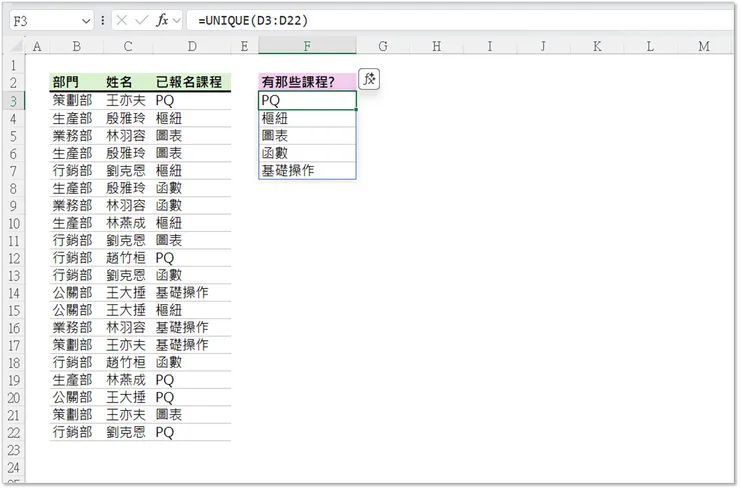Select column B header

click(76, 46)
